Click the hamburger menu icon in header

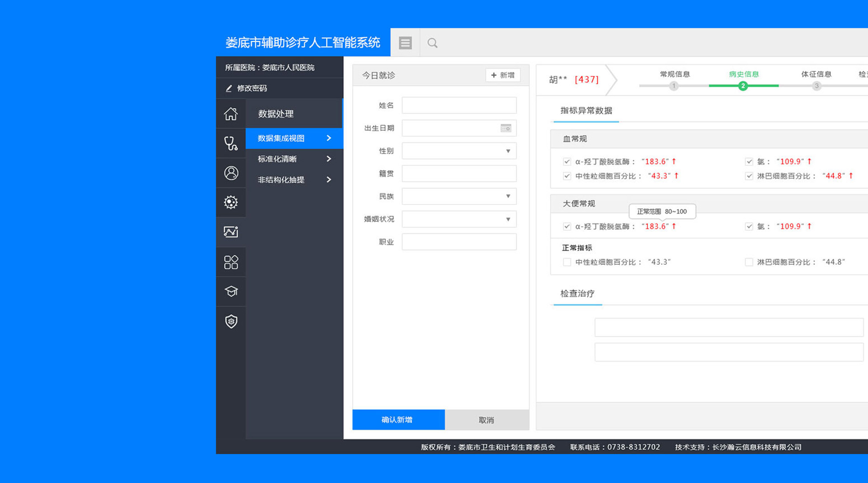pyautogui.click(x=405, y=43)
